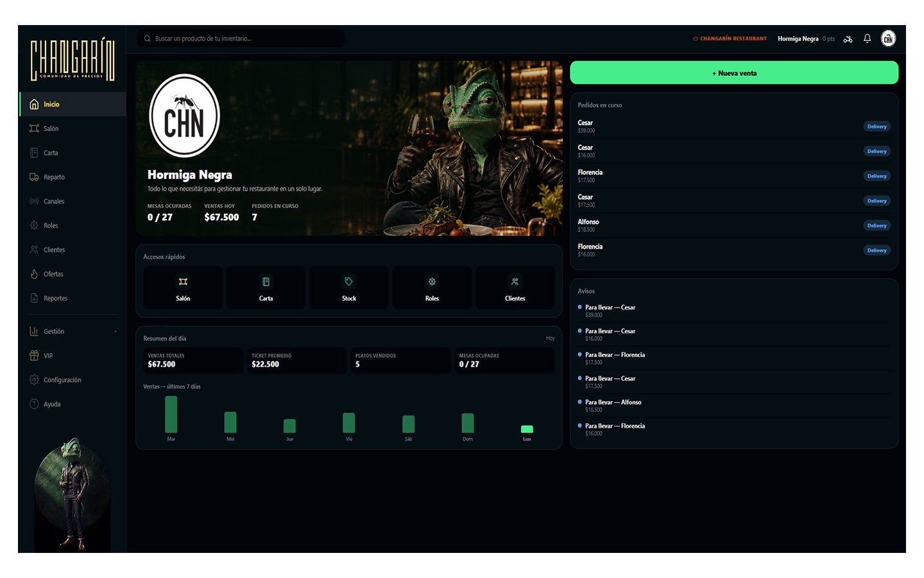Image resolution: width=924 pixels, height=578 pixels.
Task: Click the Ayuda question mark icon
Action: click(x=34, y=404)
